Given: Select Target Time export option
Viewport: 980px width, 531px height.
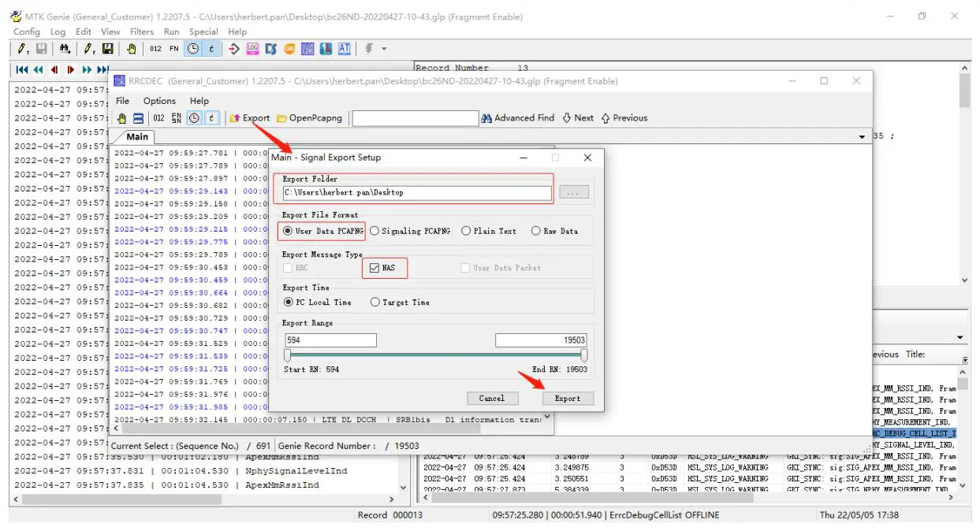Looking at the screenshot, I should [400, 303].
